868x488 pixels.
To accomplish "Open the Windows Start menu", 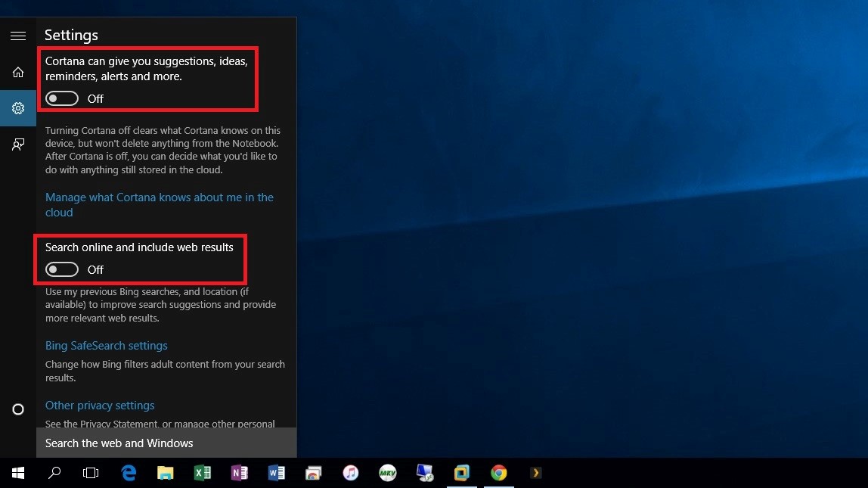I will [17, 473].
